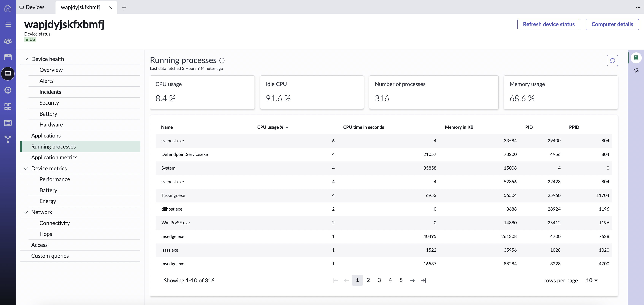Open the settings gear sidebar icon
Image resolution: width=644 pixels, height=305 pixels.
(8, 90)
